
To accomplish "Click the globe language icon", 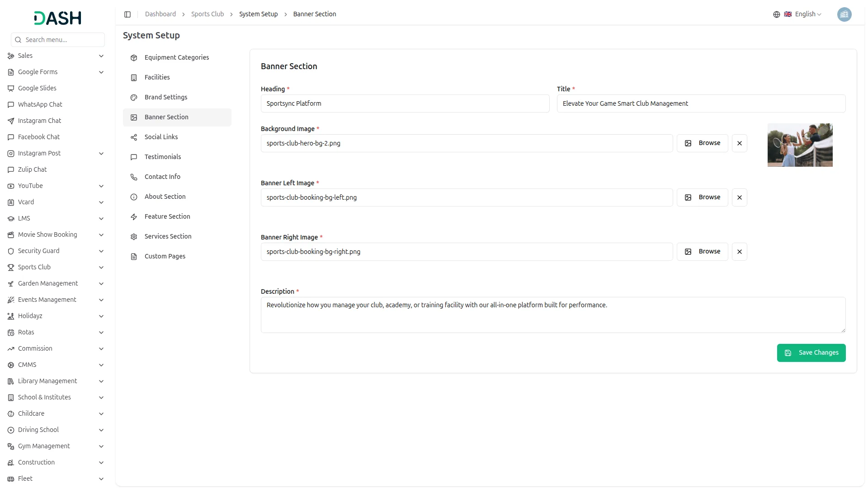I will pyautogui.click(x=776, y=14).
